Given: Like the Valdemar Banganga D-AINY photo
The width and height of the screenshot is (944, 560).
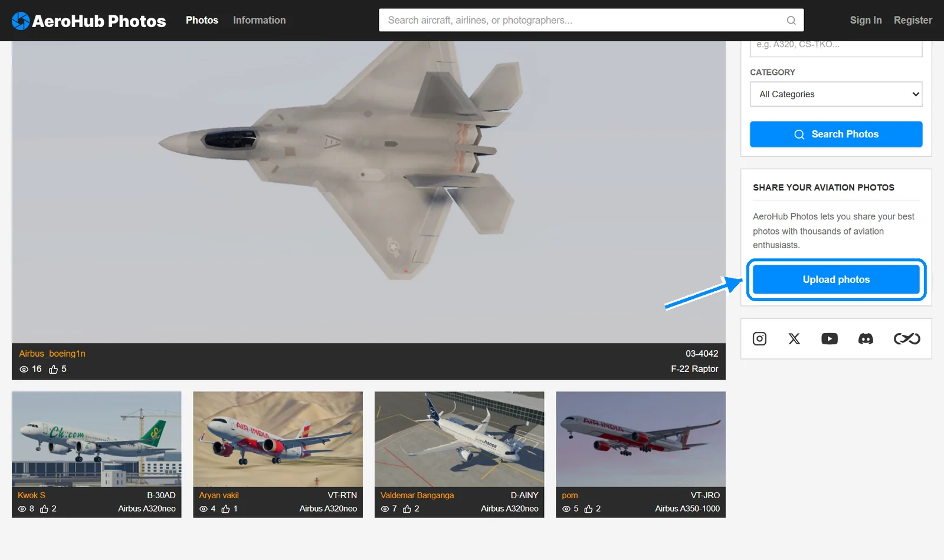Looking at the screenshot, I should point(407,509).
